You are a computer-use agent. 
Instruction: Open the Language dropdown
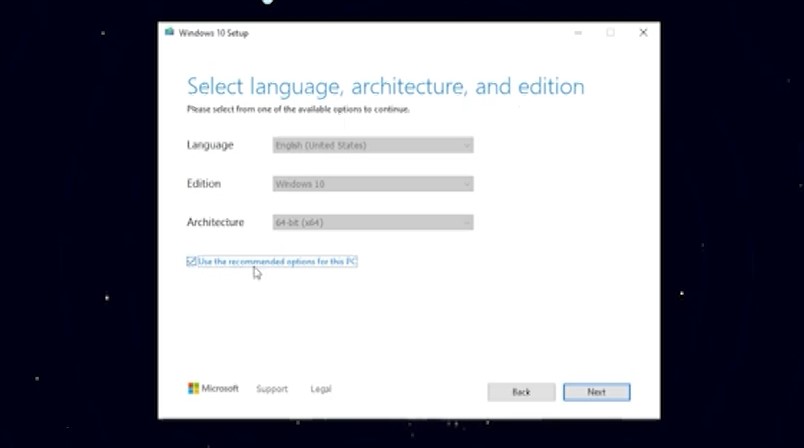coord(373,145)
